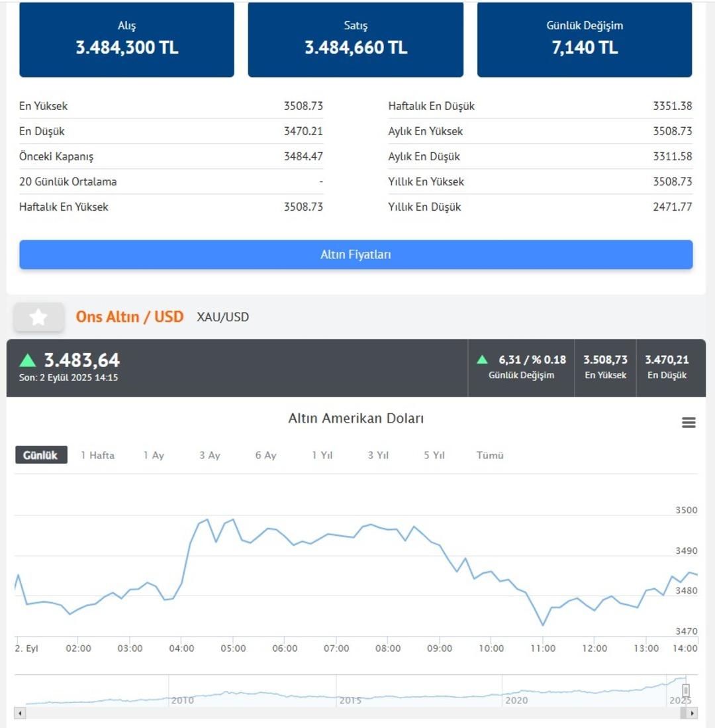Click the 3.508,73 En Yüksek box
This screenshot has height=728, width=715.
605,367
